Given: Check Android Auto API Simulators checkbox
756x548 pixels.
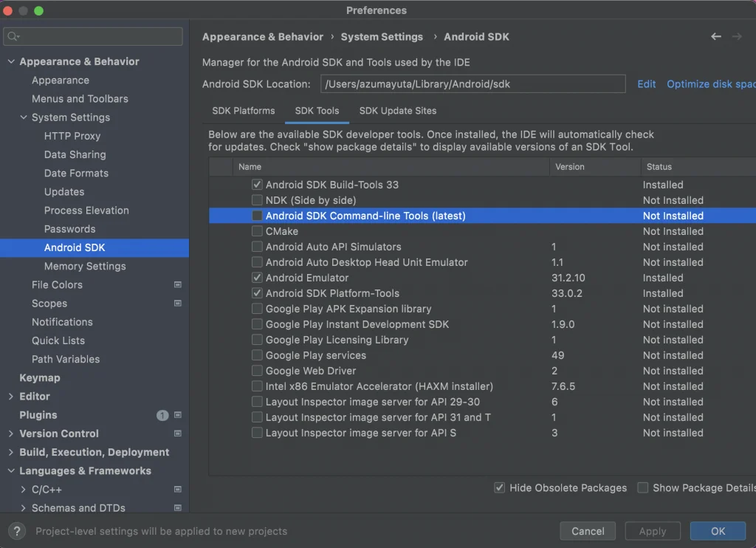Looking at the screenshot, I should click(x=257, y=247).
